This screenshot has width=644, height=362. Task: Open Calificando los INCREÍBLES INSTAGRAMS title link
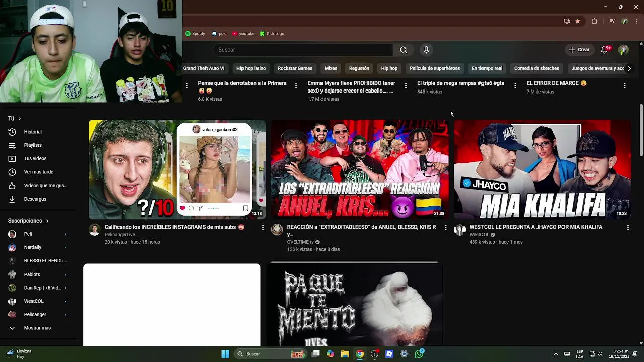[x=174, y=227]
